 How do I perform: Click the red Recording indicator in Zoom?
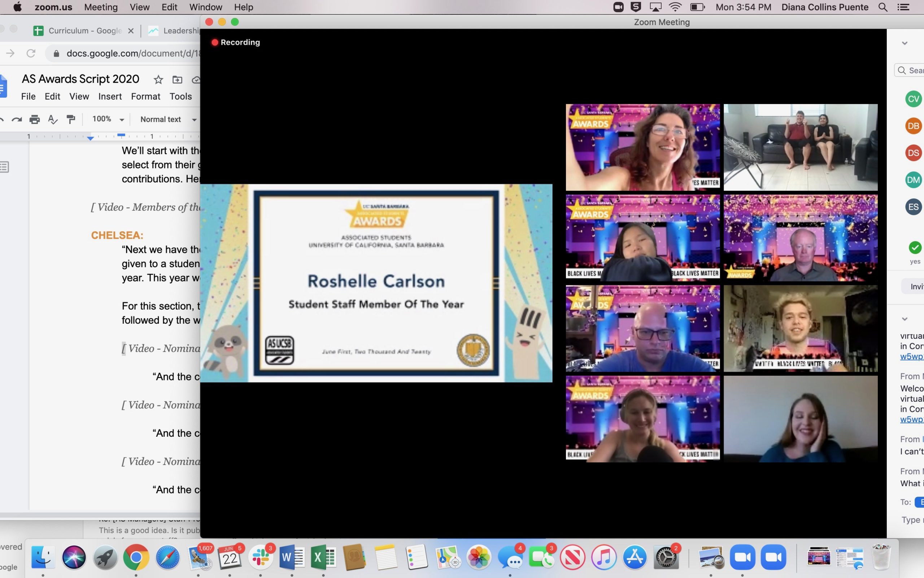coord(236,42)
